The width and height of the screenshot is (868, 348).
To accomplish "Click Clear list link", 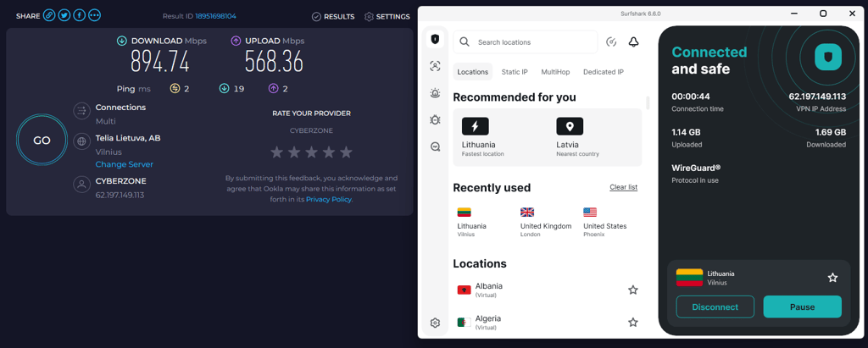I will [x=623, y=187].
